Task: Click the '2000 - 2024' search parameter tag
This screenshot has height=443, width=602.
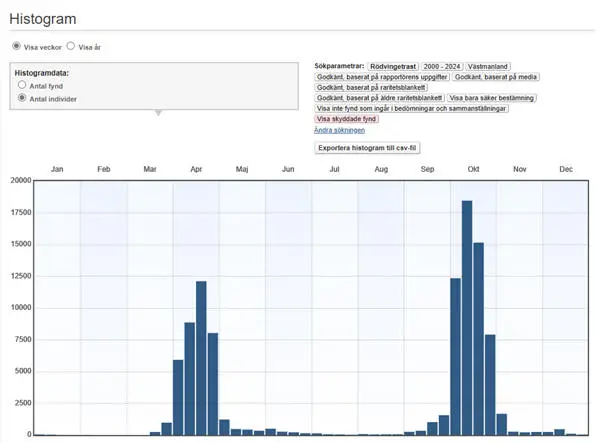Action: point(441,65)
